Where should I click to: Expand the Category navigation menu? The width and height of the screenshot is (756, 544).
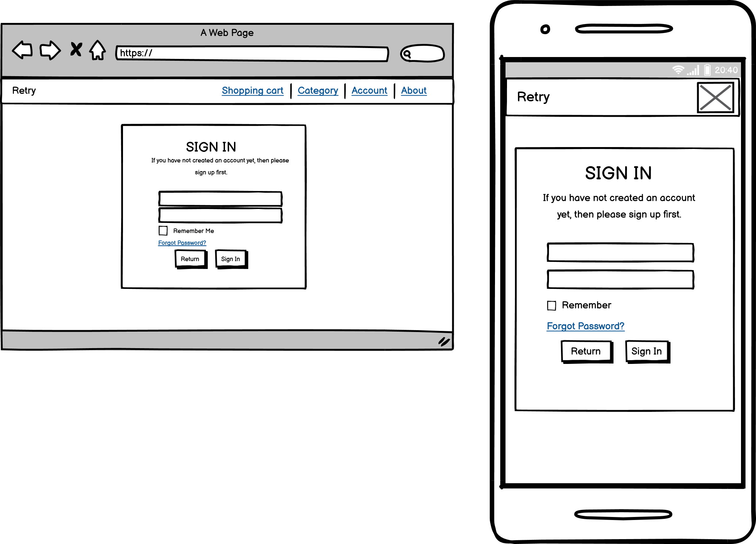317,90
